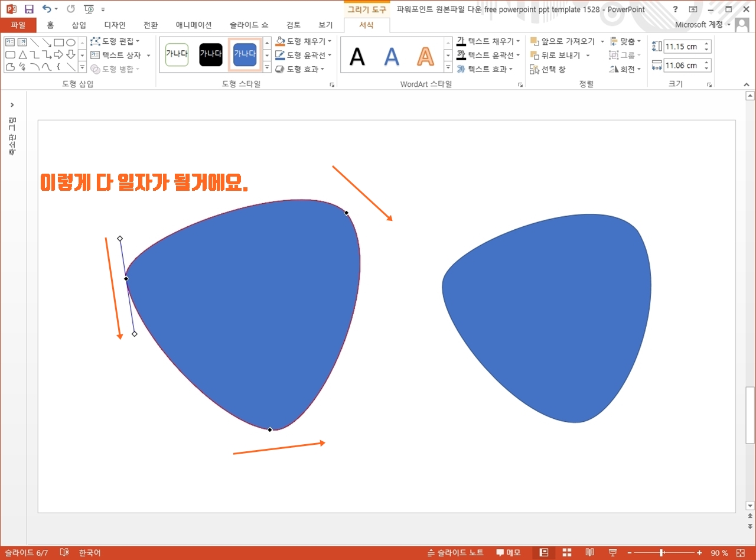The image size is (756, 560).
Task: Click 뒤로 보내기 (Send Backward) button
Action: [x=556, y=55]
